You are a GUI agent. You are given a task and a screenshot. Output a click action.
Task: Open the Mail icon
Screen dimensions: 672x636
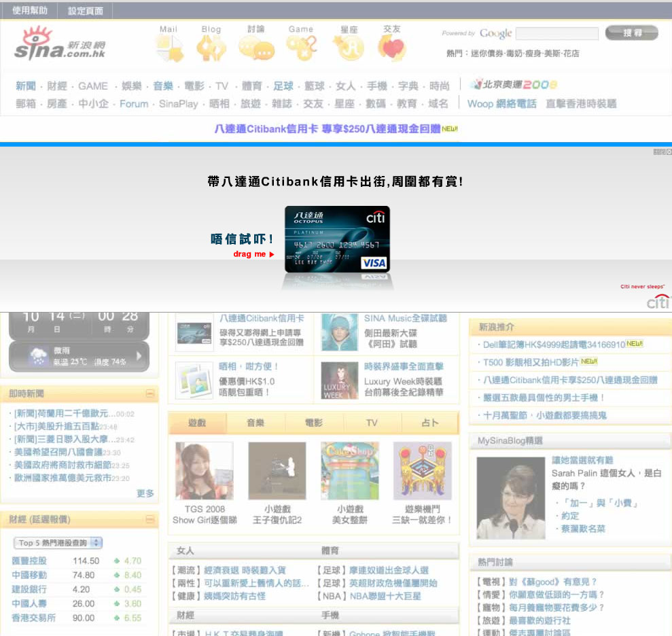tap(170, 48)
